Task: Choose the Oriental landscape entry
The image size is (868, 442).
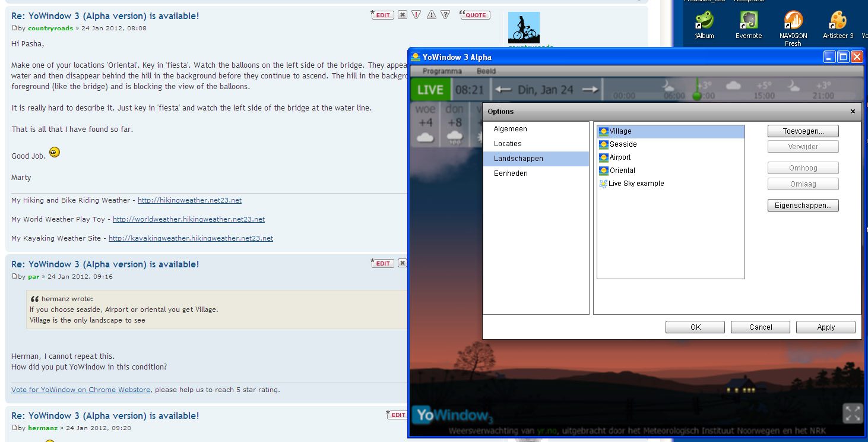Action: tap(622, 171)
